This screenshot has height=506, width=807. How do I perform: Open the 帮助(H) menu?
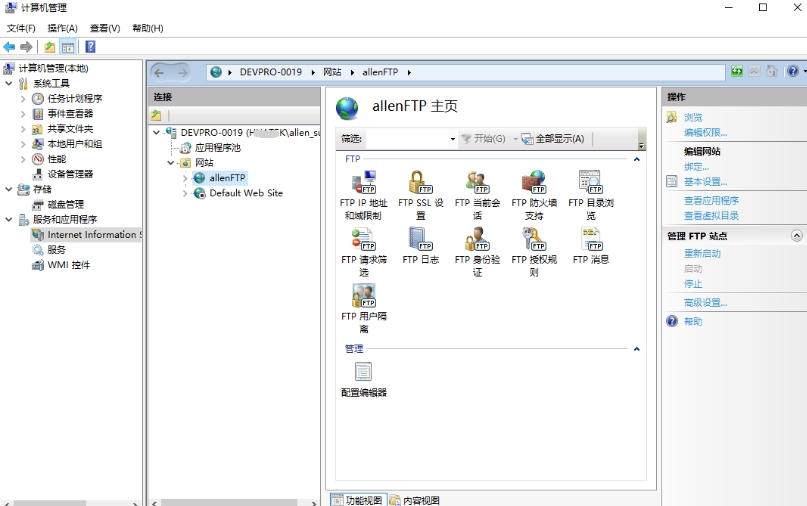tap(148, 28)
